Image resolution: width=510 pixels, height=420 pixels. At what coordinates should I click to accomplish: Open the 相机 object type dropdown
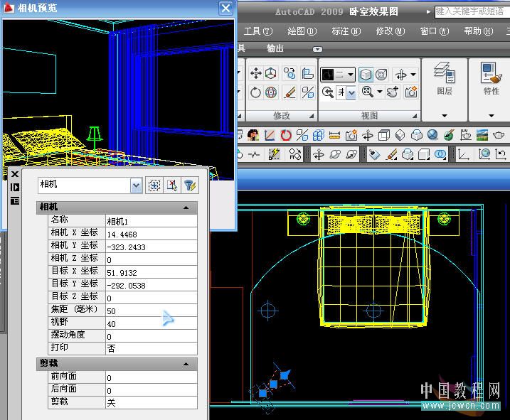(x=136, y=185)
